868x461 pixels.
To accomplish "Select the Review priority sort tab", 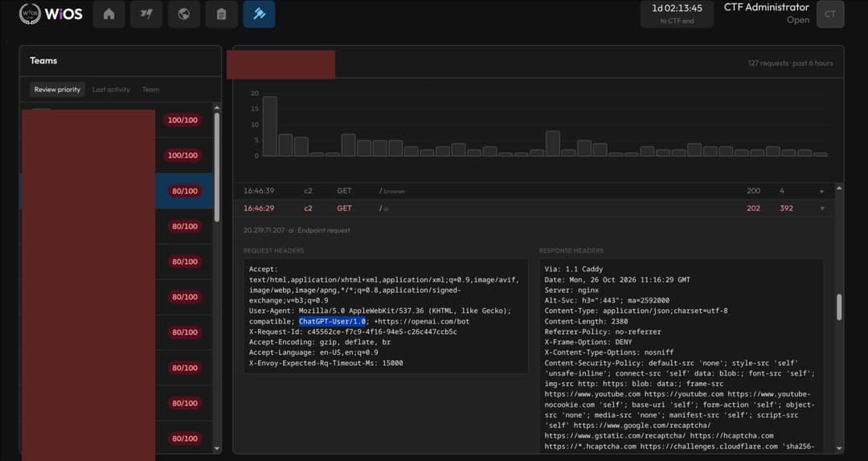I will 57,89.
